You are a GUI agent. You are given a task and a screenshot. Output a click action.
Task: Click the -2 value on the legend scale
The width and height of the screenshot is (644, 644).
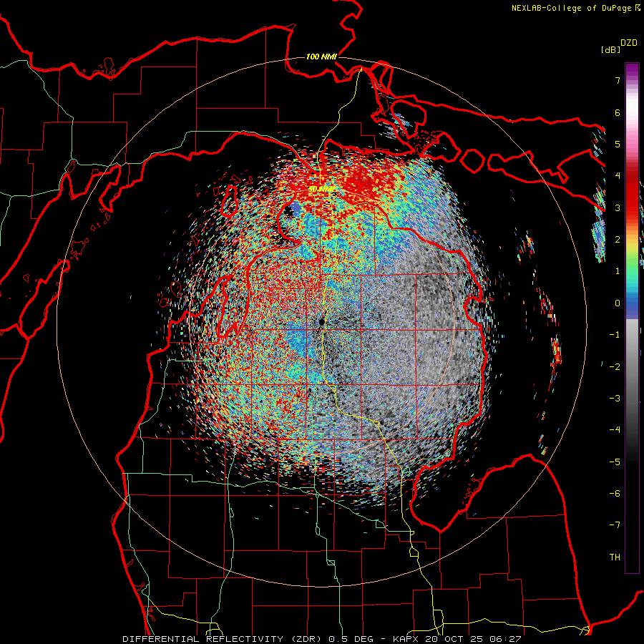[x=615, y=367]
